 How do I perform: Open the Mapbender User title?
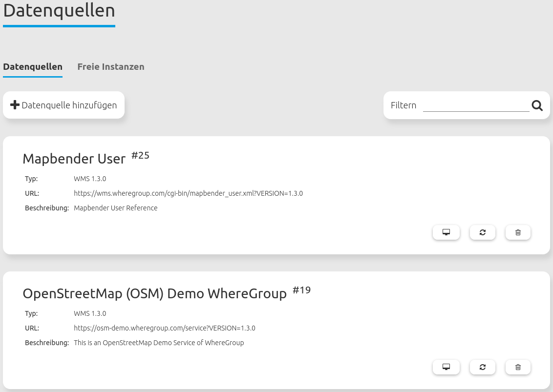[74, 159]
